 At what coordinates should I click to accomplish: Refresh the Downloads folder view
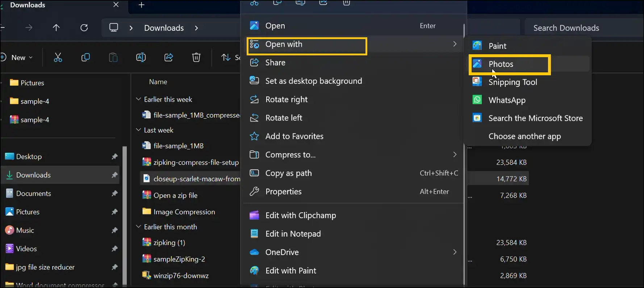(x=84, y=28)
